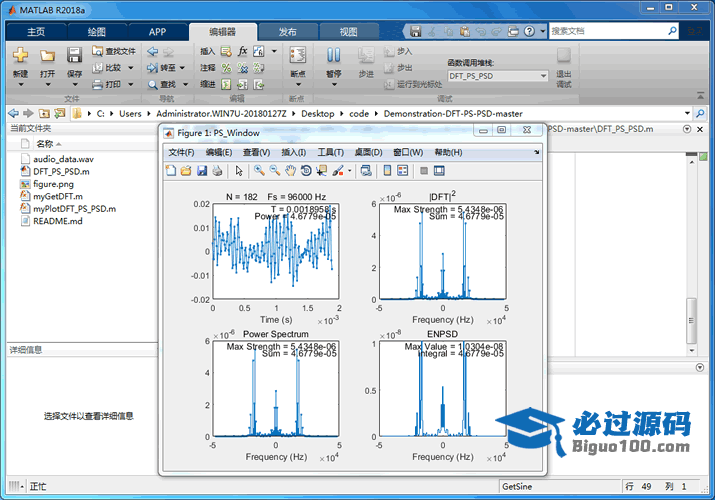
Task: Click Link Plot icon in Figure toolbar
Action: click(366, 171)
